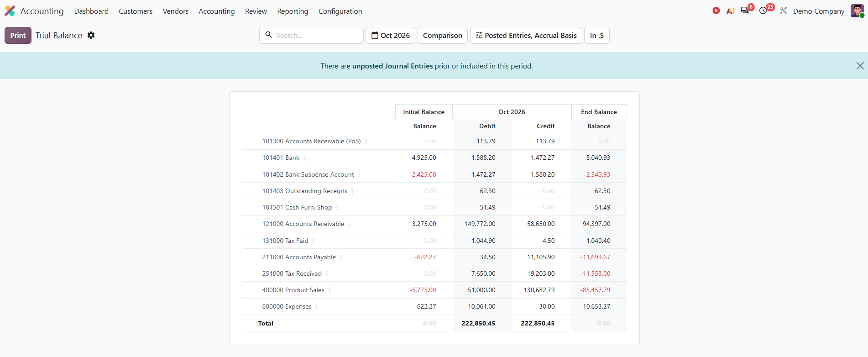868x357 pixels.
Task: Open the Review menu
Action: click(256, 11)
